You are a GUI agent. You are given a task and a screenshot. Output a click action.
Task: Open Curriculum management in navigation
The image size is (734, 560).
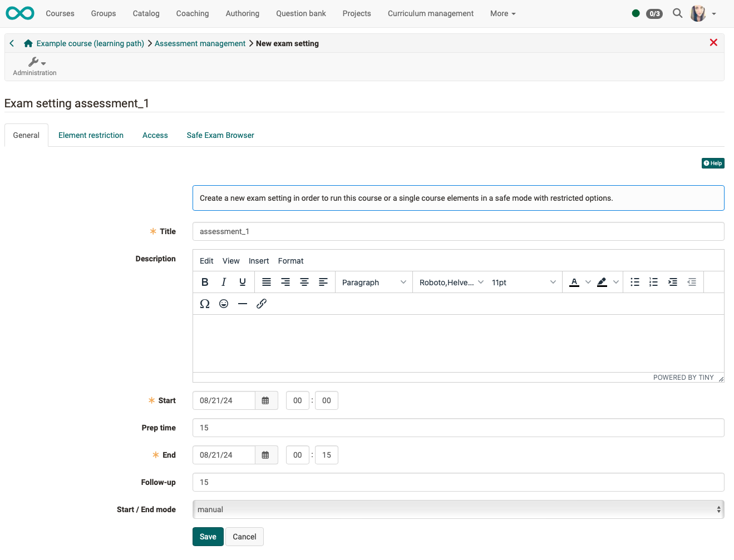click(x=431, y=13)
